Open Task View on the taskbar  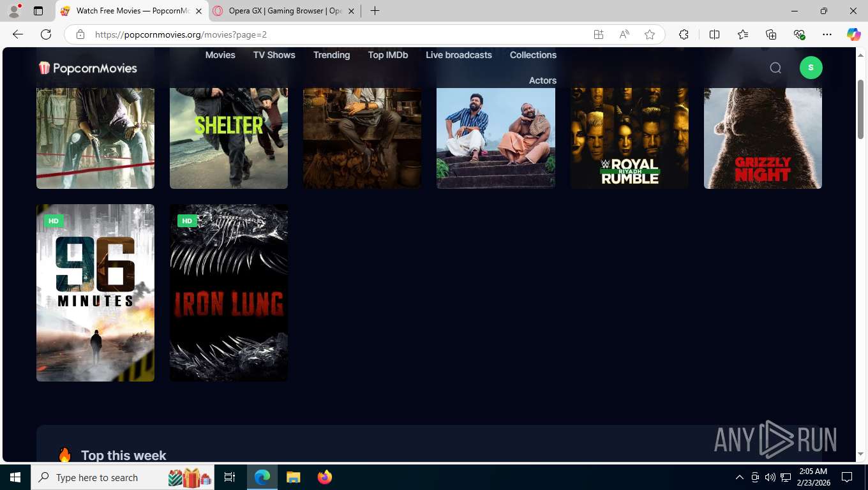click(x=230, y=477)
